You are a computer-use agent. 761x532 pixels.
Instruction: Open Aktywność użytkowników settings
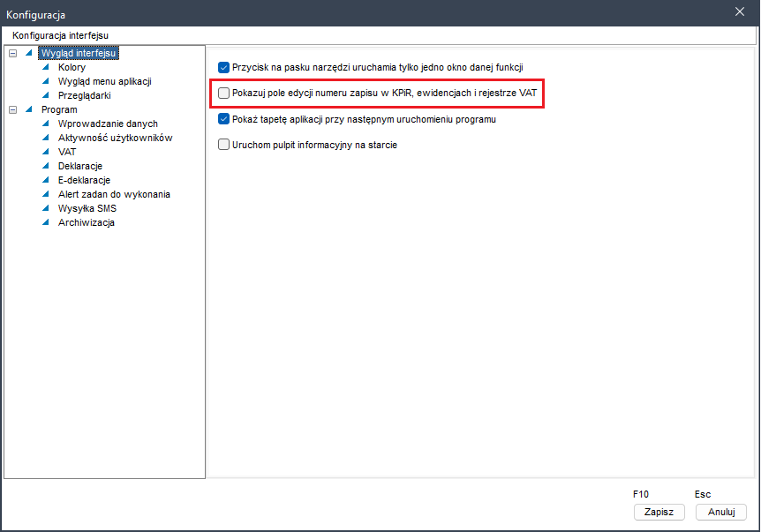[115, 138]
